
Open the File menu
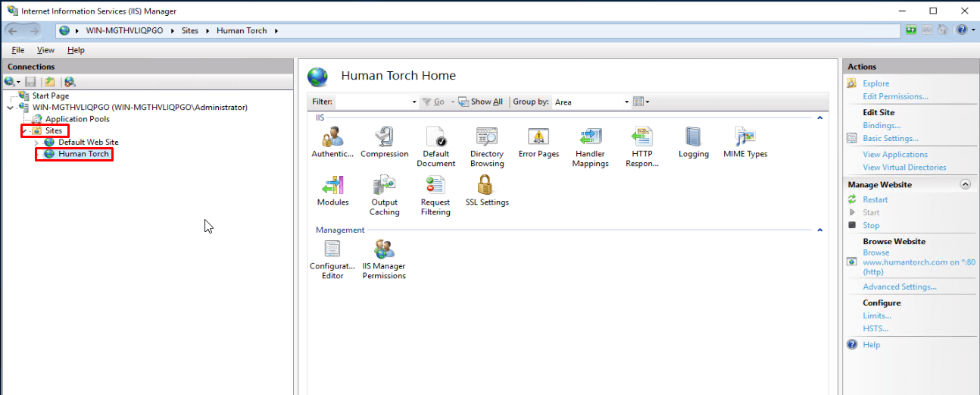(18, 50)
